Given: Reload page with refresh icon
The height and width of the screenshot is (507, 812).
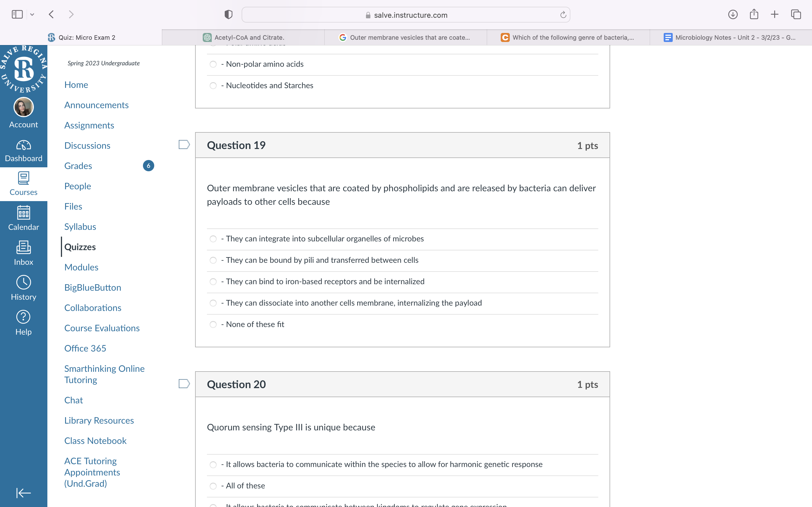Looking at the screenshot, I should point(563,15).
